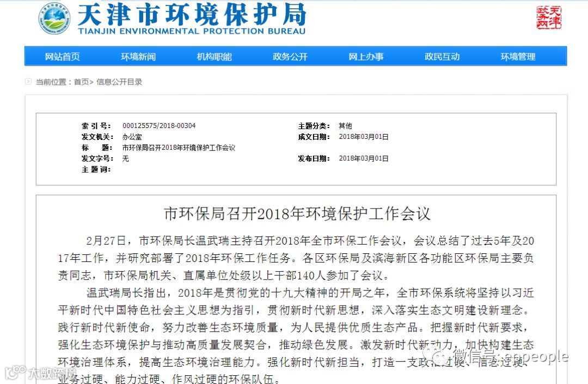The image size is (588, 384).
Task: Open the 网上办事 menu item
Action: [366, 57]
